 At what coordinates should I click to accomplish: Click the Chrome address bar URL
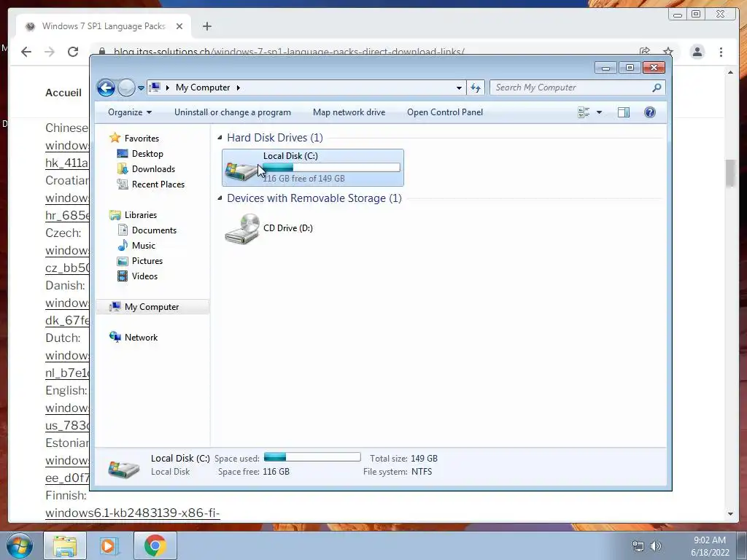289,52
